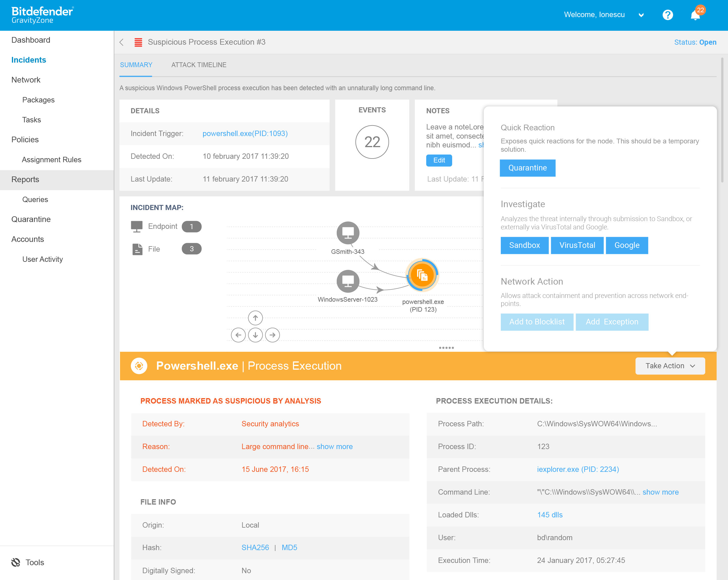
Task: Open the Take Action dropdown
Action: (670, 366)
